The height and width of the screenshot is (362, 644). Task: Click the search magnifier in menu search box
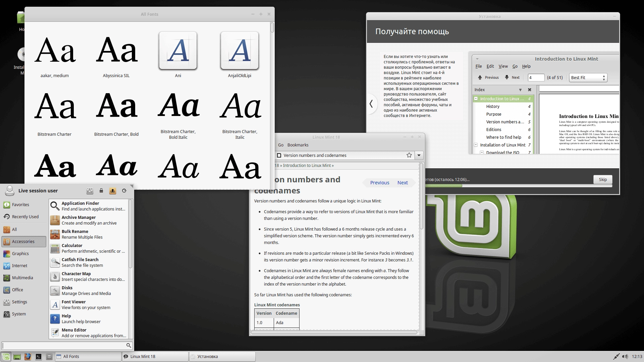point(128,345)
